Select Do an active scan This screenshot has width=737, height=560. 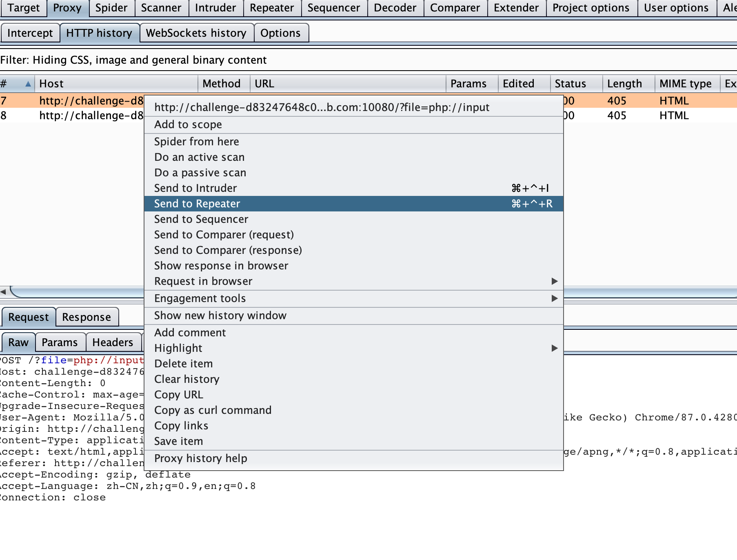[x=354, y=157]
